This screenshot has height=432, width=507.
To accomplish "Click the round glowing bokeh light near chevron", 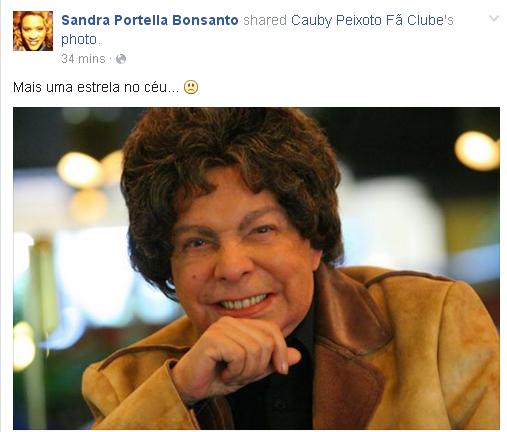I will [477, 151].
